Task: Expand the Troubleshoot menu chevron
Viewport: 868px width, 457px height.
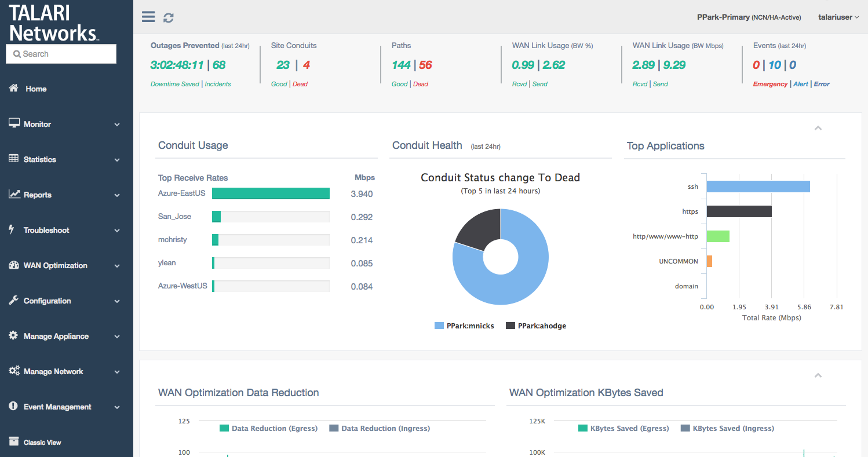Action: (117, 231)
